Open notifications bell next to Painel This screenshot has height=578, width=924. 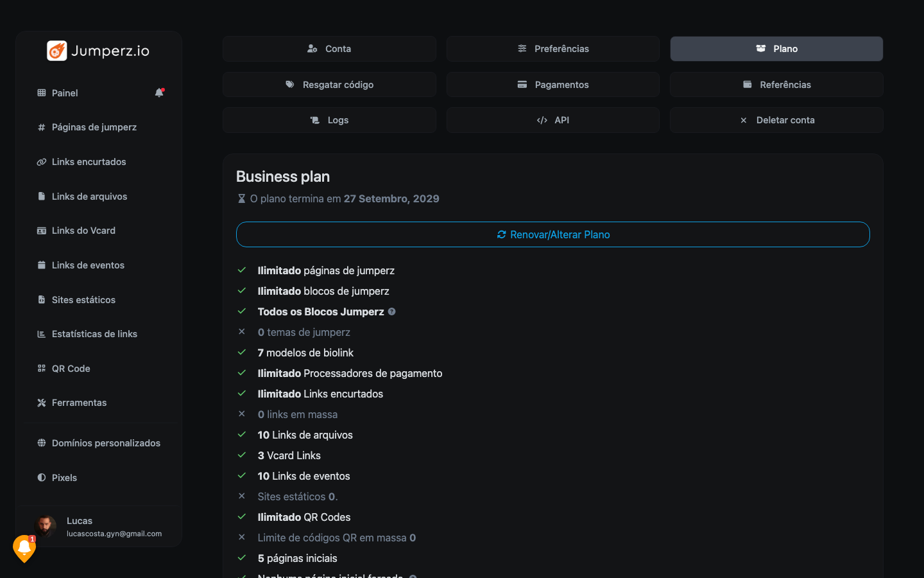click(159, 92)
